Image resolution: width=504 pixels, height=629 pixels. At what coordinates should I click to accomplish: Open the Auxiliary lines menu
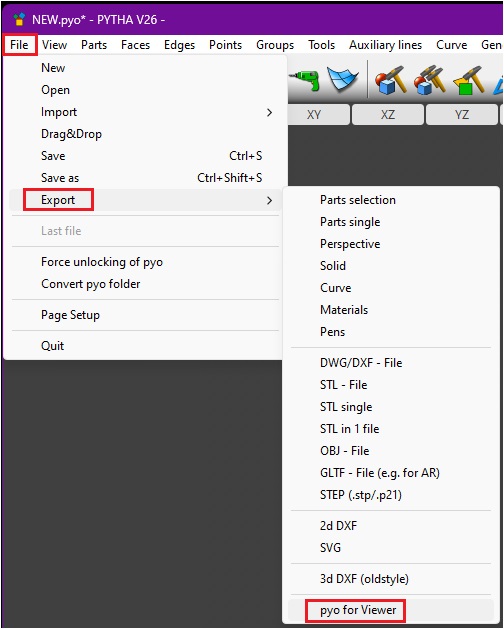coord(385,45)
